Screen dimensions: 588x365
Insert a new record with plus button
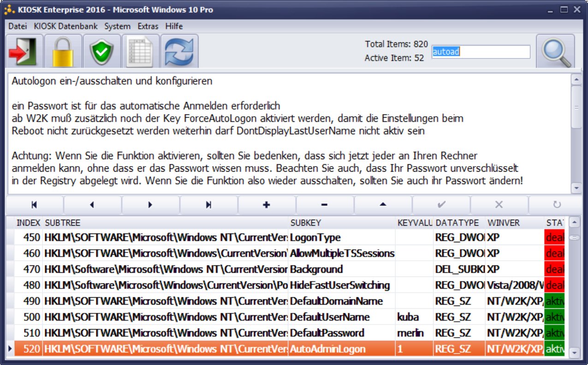pos(267,205)
